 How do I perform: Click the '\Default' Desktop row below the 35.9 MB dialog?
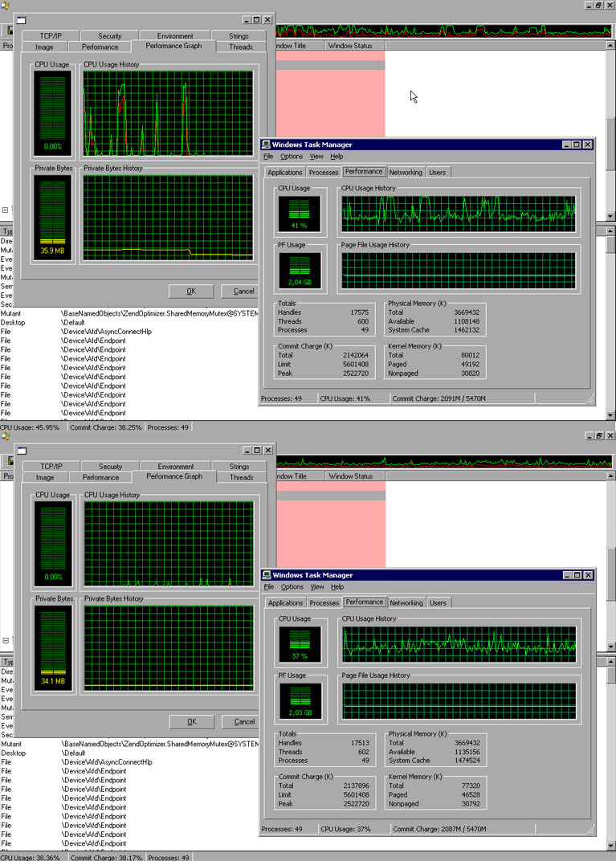[x=129, y=323]
